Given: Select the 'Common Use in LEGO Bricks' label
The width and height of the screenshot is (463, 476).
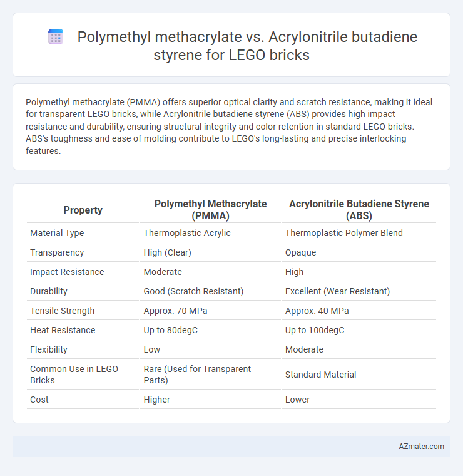Looking at the screenshot, I should (74, 375).
